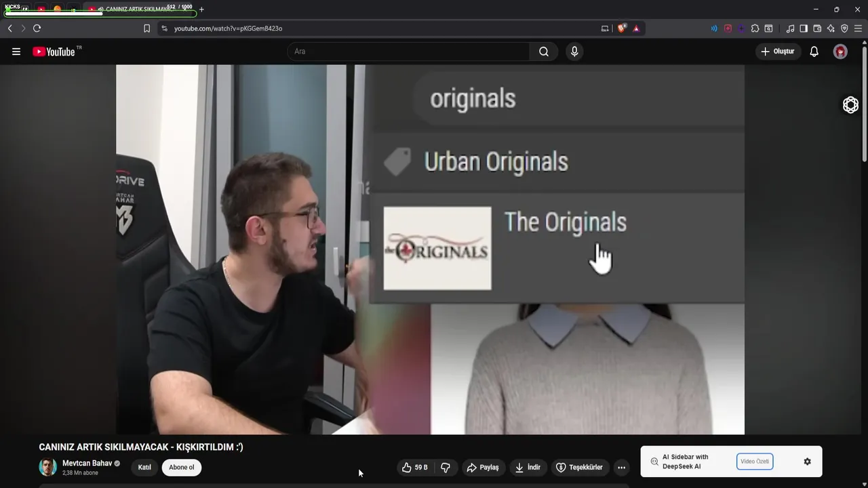Click the Paylaş share button
Image resolution: width=868 pixels, height=488 pixels.
click(x=484, y=468)
